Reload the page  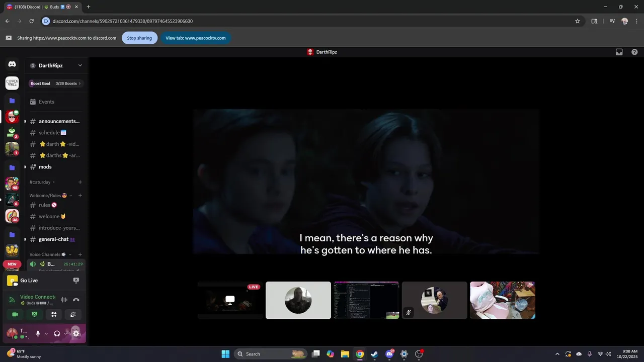31,21
